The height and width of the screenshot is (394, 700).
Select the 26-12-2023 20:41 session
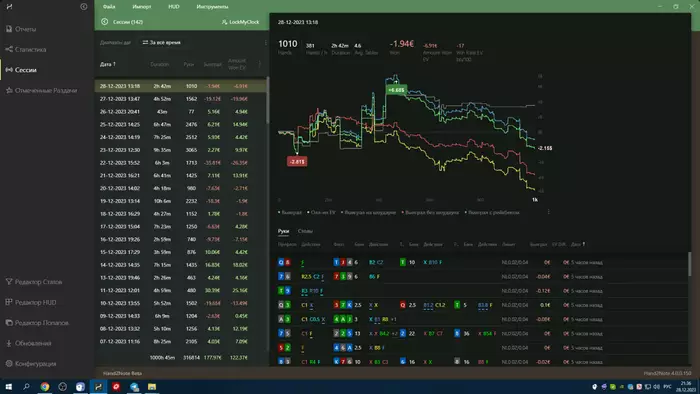point(180,112)
